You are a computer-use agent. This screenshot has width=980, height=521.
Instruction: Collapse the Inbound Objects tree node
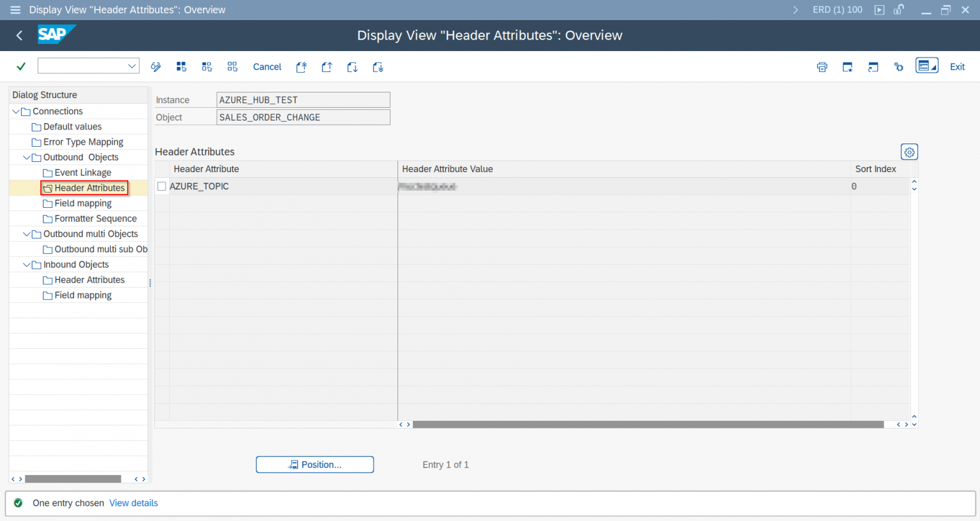point(27,265)
